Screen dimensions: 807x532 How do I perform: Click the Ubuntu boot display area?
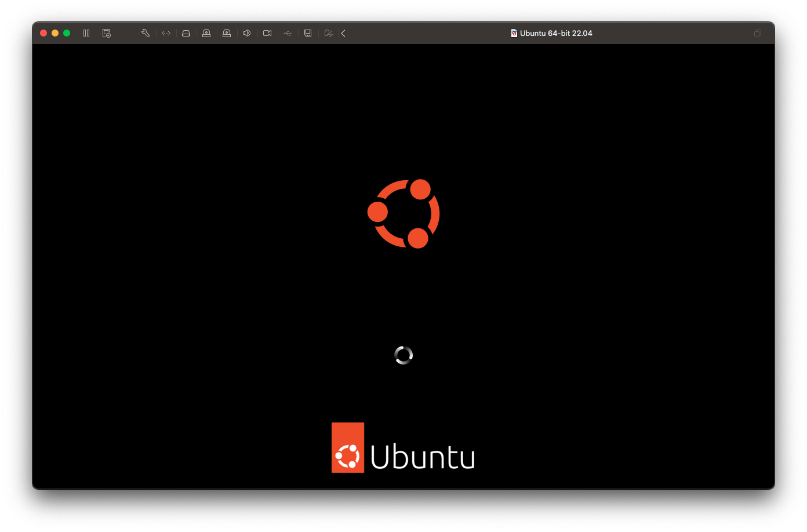click(403, 267)
